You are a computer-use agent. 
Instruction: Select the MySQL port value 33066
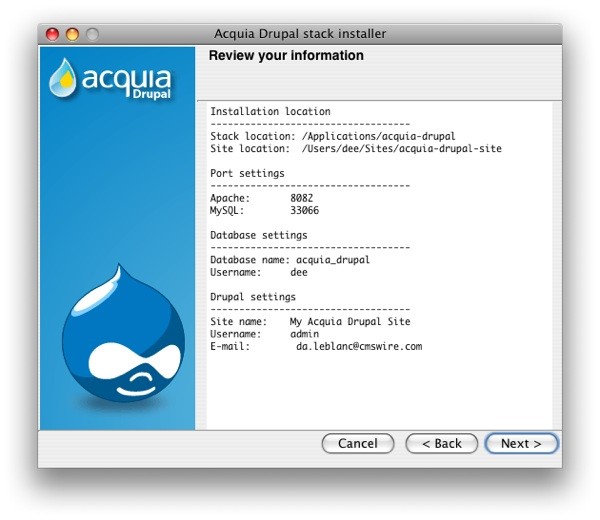click(305, 210)
